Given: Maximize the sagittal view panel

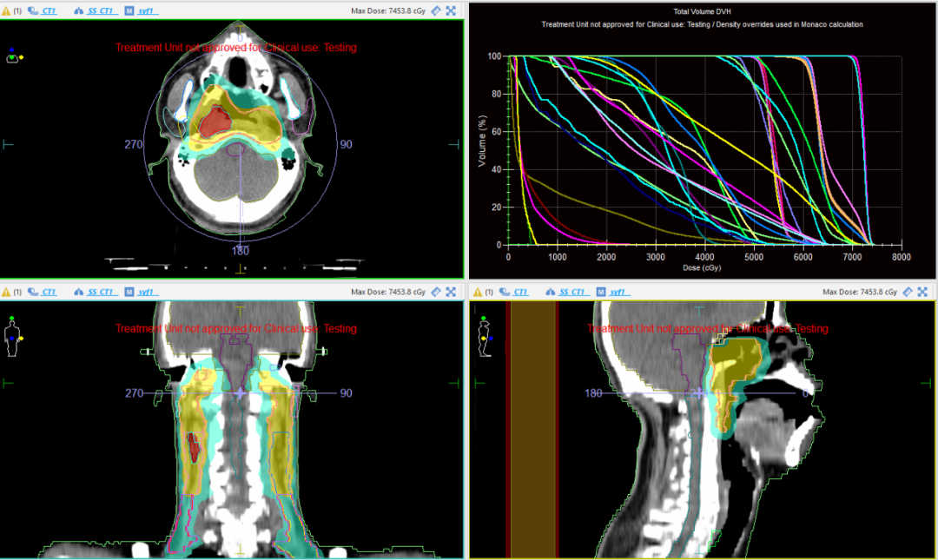Looking at the screenshot, I should coord(922,293).
